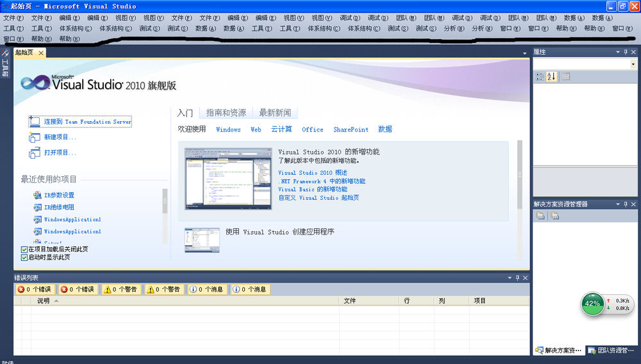Toggle the pin icon on 解决方案资源管理器 panel
641x364 pixels.
(x=626, y=204)
